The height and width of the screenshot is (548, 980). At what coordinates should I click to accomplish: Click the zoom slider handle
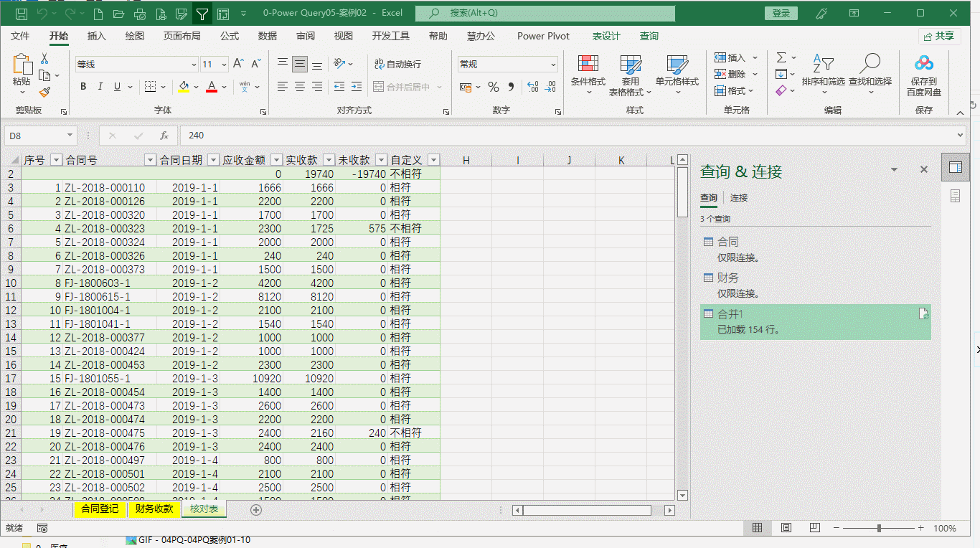click(x=880, y=529)
